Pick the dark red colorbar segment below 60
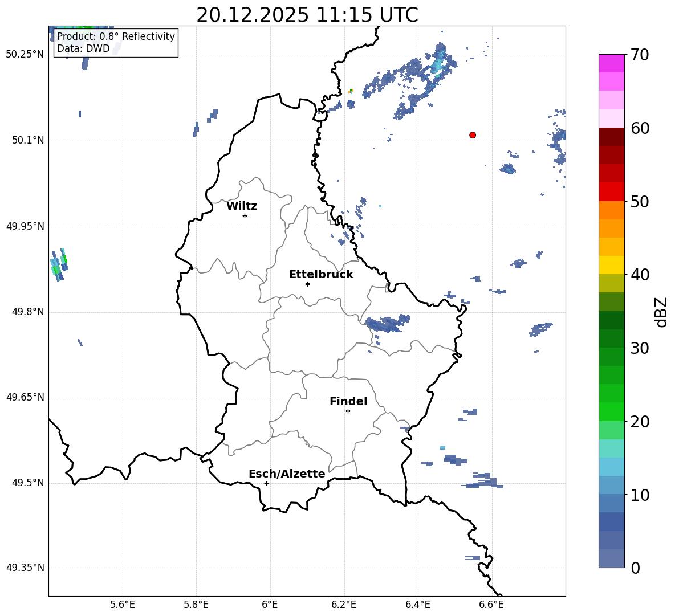 (x=611, y=137)
